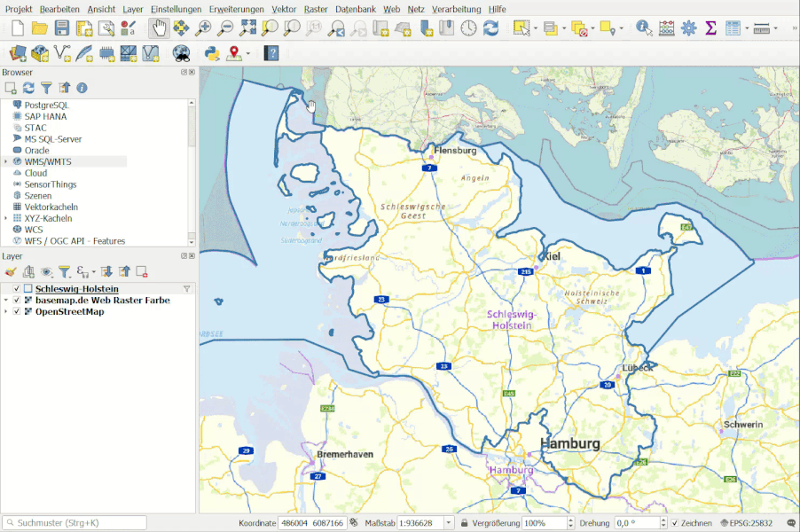Click the Zoom In magnifier tool
Image resolution: width=800 pixels, height=532 pixels.
point(204,28)
